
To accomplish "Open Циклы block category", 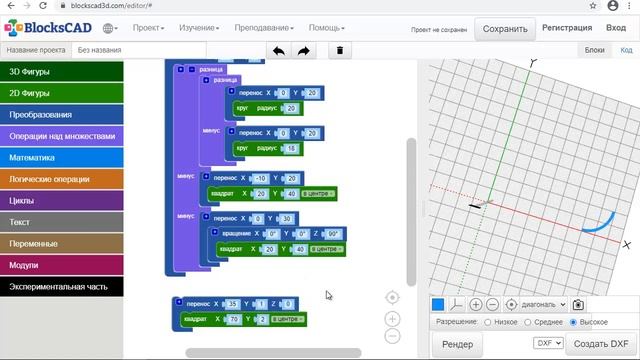I will pos(62,200).
